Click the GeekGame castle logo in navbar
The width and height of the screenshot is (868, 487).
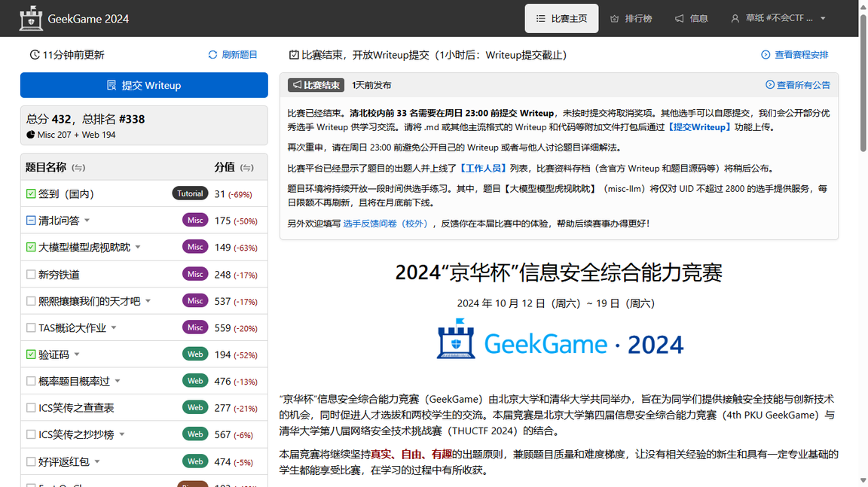31,18
